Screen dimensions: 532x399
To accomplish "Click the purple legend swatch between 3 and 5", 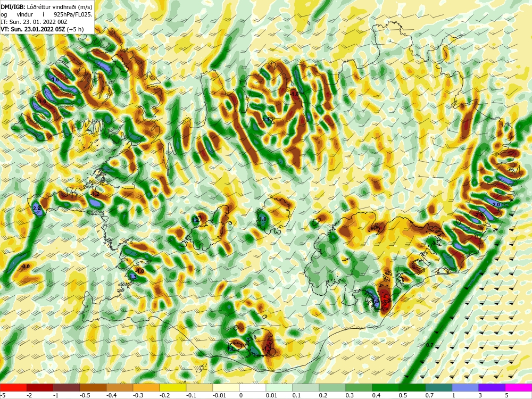I will tap(492, 387).
